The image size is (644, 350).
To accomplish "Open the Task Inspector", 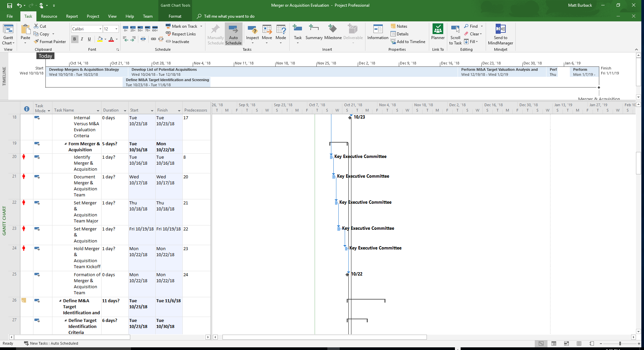I will point(252,33).
